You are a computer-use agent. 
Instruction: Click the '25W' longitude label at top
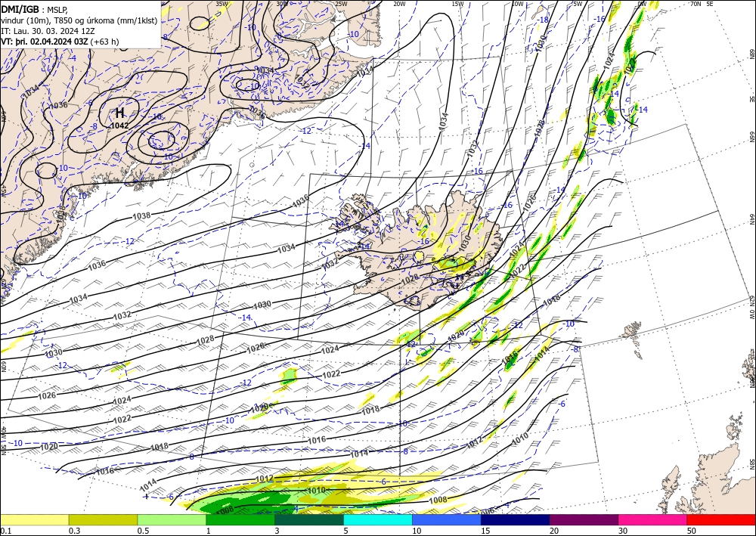click(341, 4)
